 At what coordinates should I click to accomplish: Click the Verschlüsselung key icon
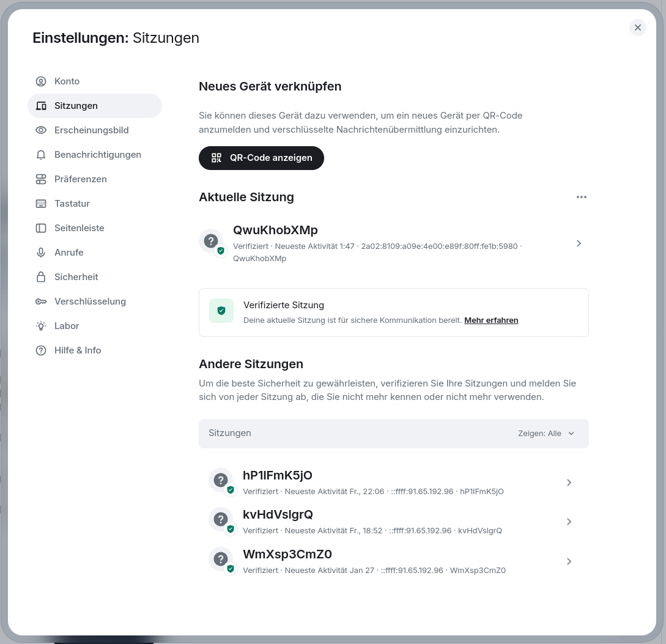41,302
